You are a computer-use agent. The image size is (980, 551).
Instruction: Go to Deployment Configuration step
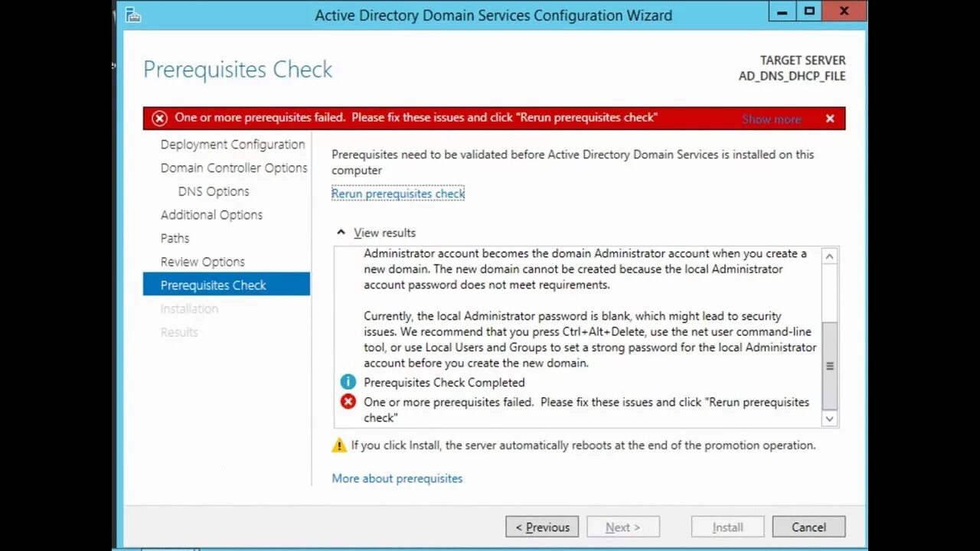pyautogui.click(x=233, y=144)
